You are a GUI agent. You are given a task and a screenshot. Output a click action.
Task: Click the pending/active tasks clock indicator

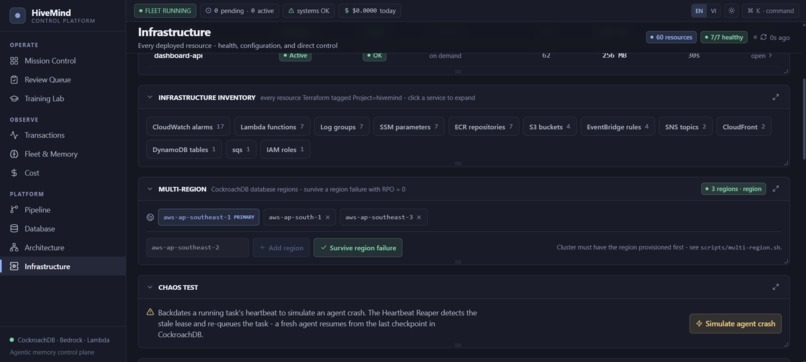240,10
